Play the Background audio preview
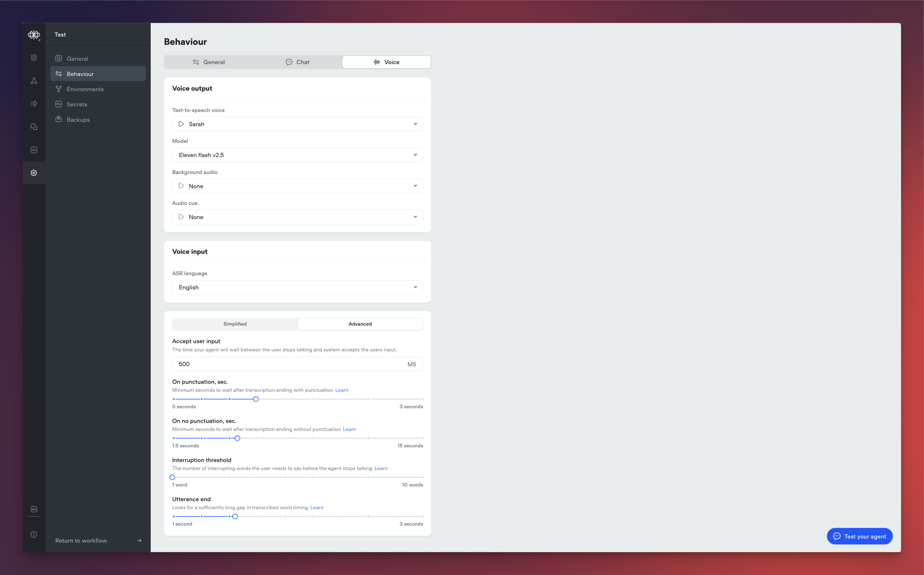This screenshot has width=924, height=575. pyautogui.click(x=181, y=186)
